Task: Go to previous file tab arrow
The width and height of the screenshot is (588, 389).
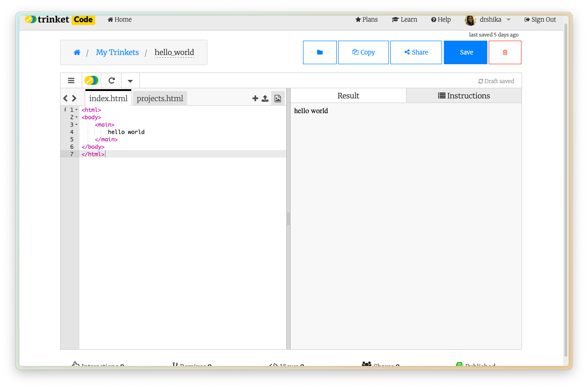Action: coord(66,98)
